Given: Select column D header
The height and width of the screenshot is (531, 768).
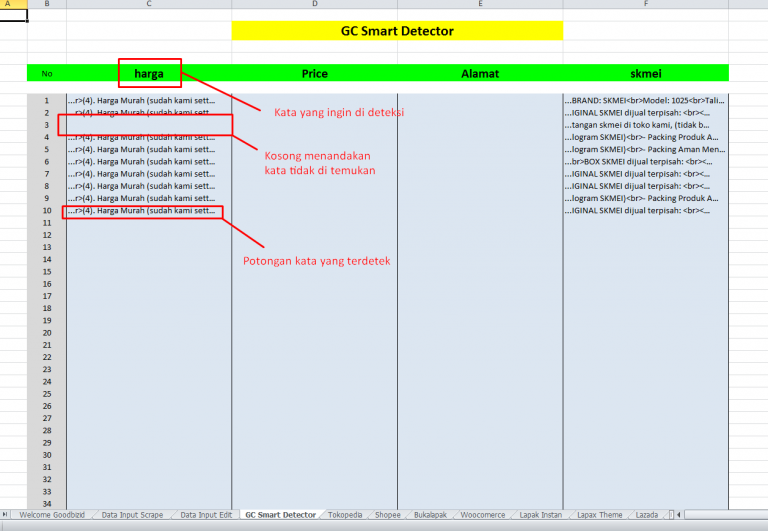Looking at the screenshot, I should [314, 5].
